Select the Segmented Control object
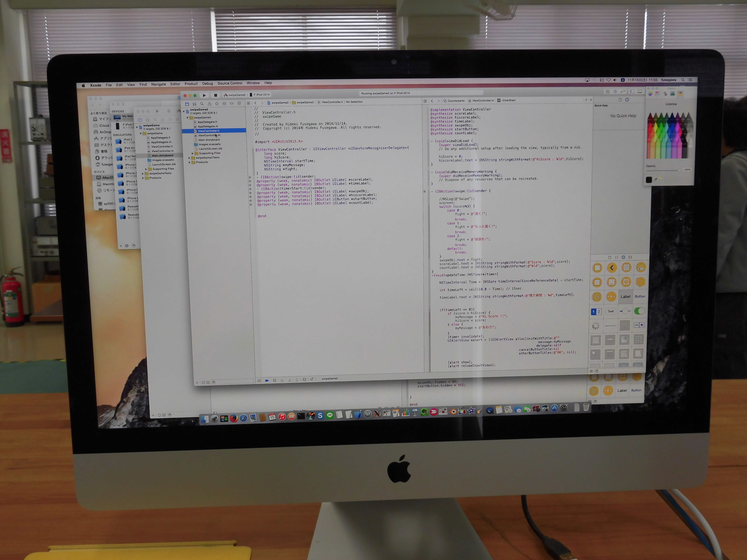The height and width of the screenshot is (560, 747). coord(596,312)
